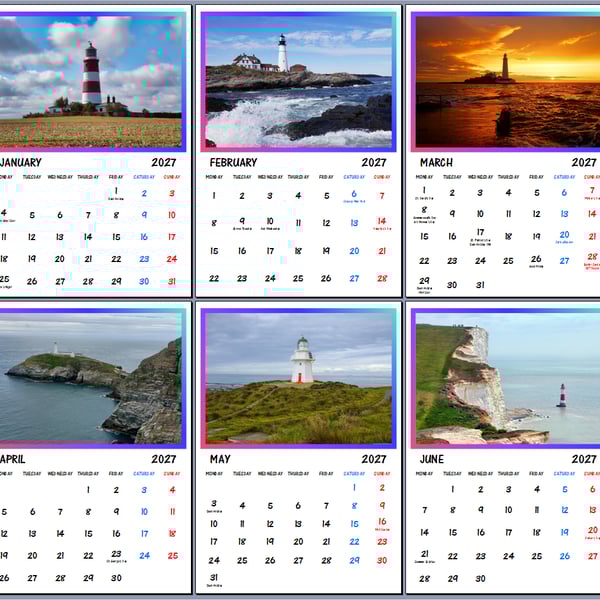
Task: Click the 2027 year label beside June
Action: pyautogui.click(x=584, y=459)
